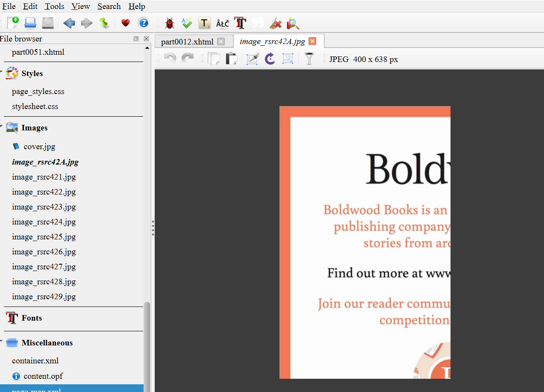Viewport: 544px width, 392px height.
Task: Create a checkpoint with the green pin
Action: (104, 23)
